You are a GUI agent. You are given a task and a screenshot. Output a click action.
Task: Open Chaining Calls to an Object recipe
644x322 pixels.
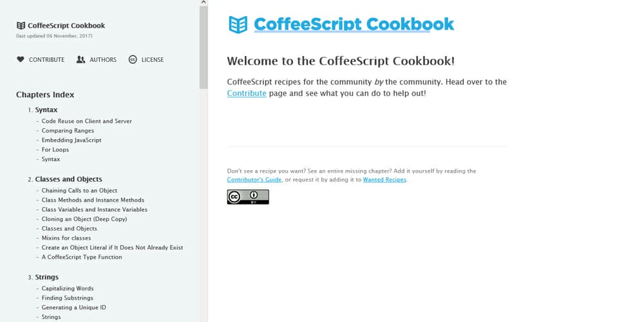pos(79,191)
